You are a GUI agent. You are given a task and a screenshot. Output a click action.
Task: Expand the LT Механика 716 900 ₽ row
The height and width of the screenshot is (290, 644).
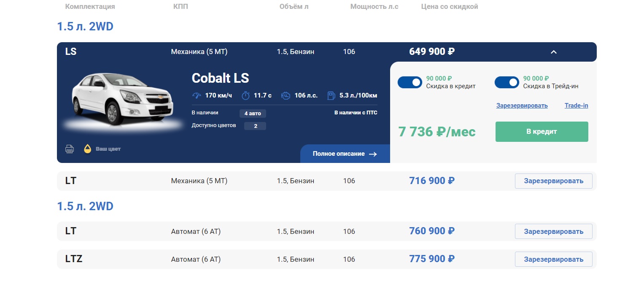[x=326, y=181]
